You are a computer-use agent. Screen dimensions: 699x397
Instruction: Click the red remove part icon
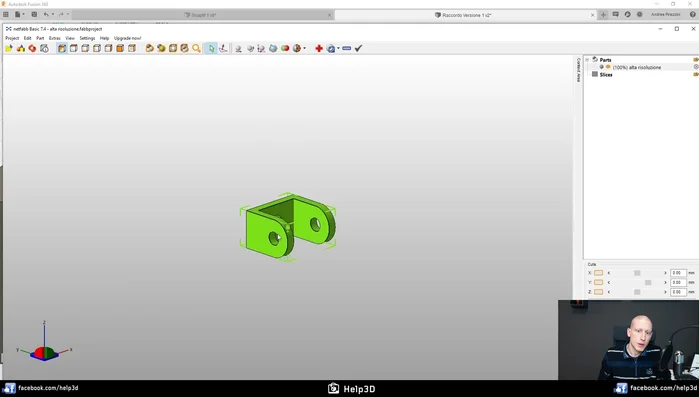(32, 48)
